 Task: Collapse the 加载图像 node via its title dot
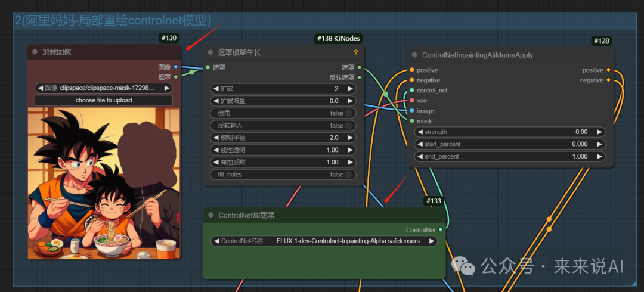click(x=35, y=52)
